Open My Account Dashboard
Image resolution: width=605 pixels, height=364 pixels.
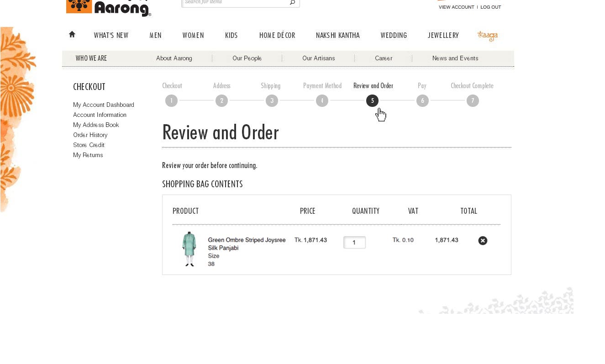(x=104, y=105)
